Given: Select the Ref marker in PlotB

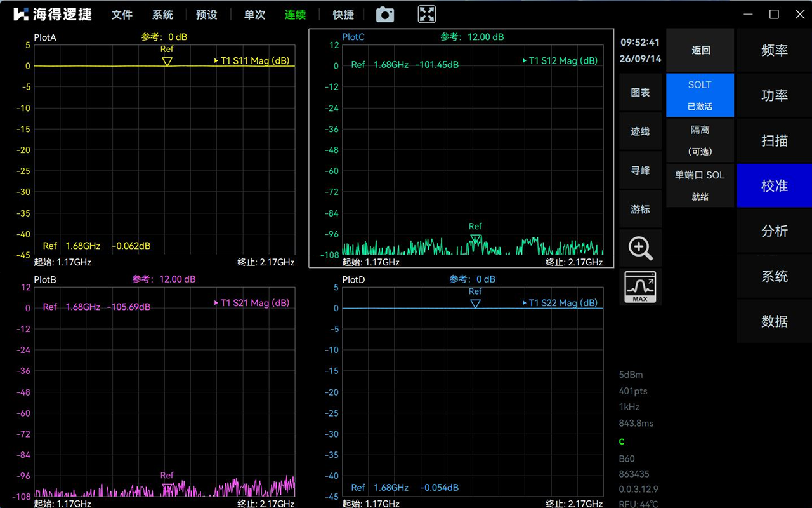Looking at the screenshot, I should click(167, 488).
